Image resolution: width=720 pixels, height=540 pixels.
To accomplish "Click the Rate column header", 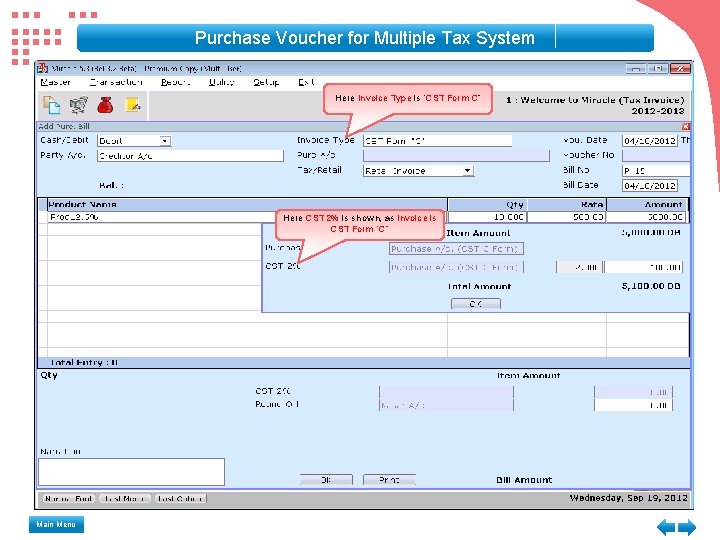I will pos(567,204).
